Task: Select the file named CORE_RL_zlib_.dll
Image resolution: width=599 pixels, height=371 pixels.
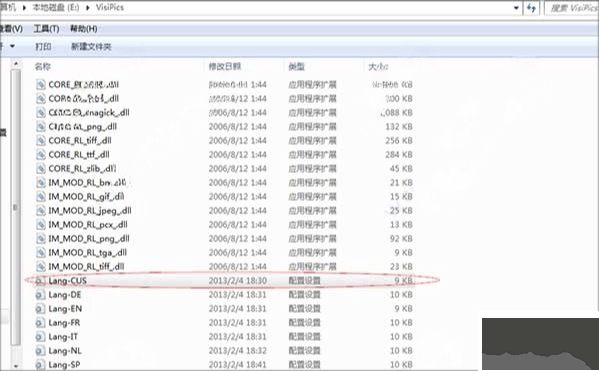Action: point(82,168)
